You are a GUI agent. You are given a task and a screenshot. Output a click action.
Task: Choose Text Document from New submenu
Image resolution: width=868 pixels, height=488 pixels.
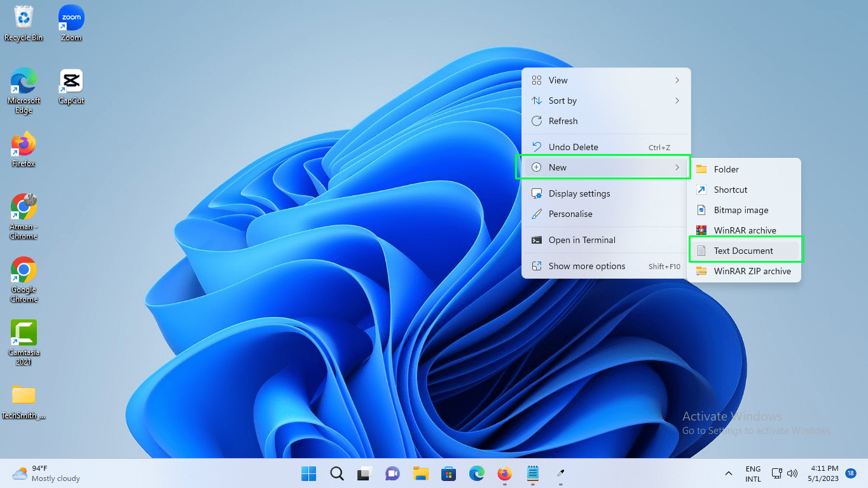(743, 251)
